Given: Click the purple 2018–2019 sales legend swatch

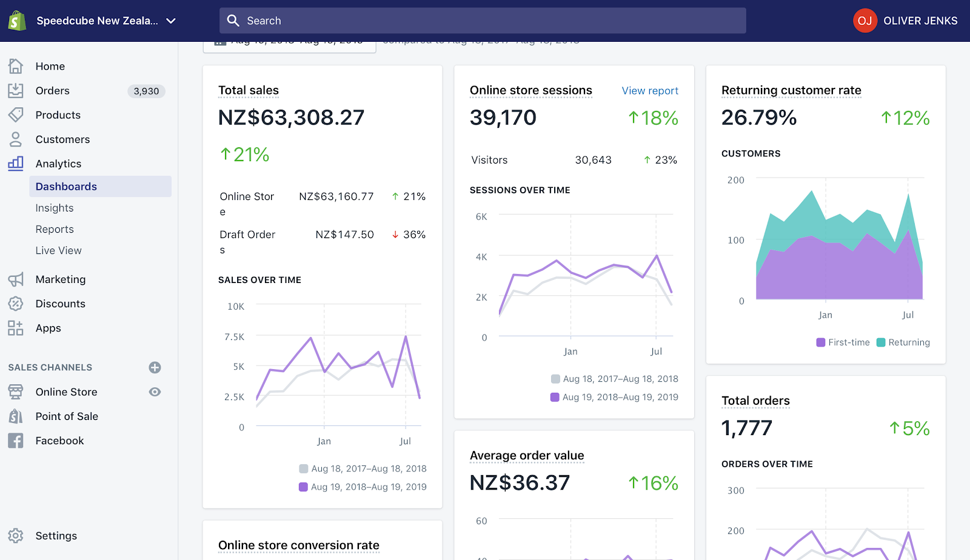Looking at the screenshot, I should click(x=303, y=487).
